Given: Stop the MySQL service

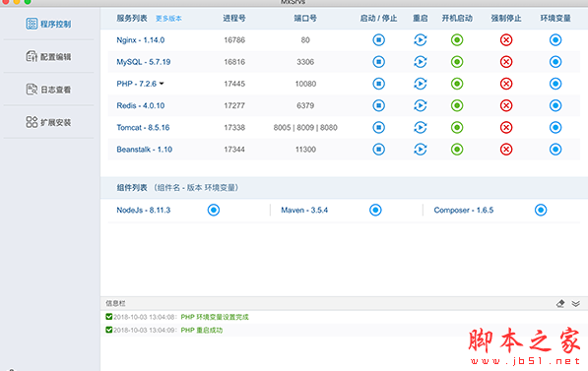Looking at the screenshot, I should click(x=379, y=62).
